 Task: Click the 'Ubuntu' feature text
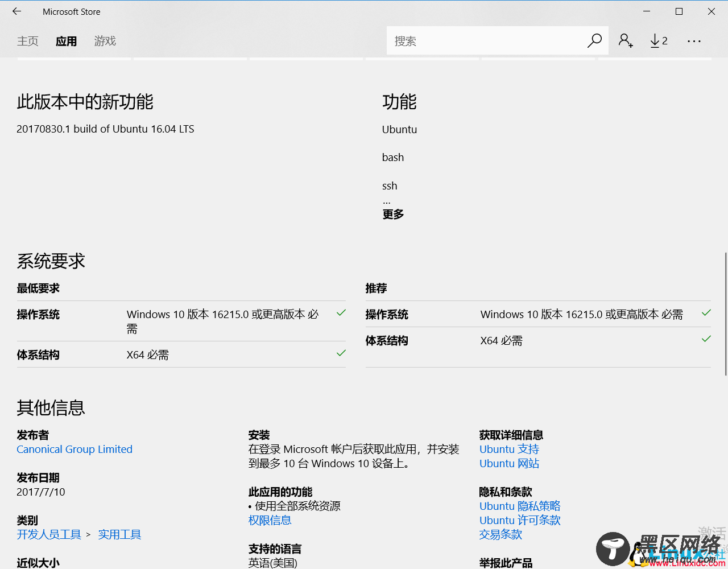click(399, 130)
